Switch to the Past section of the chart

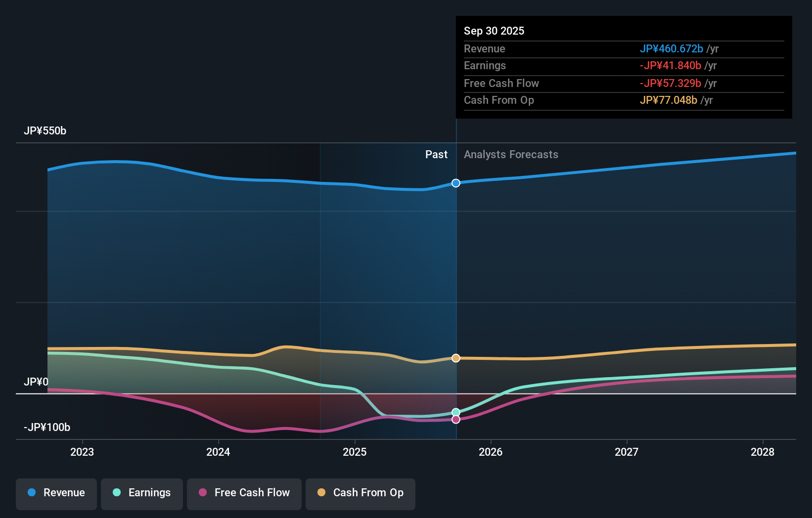click(x=436, y=154)
